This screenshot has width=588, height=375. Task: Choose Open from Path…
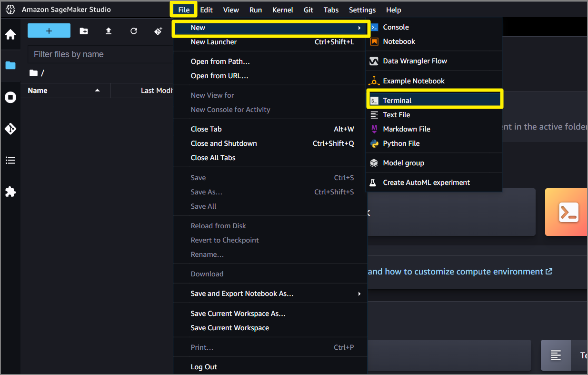pyautogui.click(x=270, y=61)
